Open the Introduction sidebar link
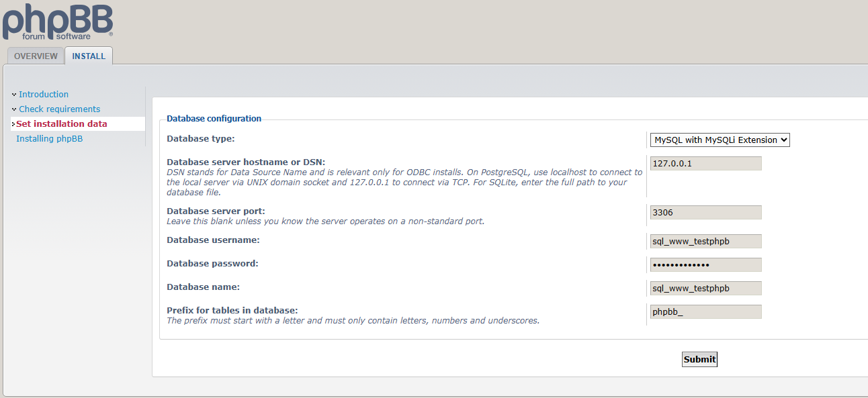This screenshot has height=398, width=868. pyautogui.click(x=44, y=95)
